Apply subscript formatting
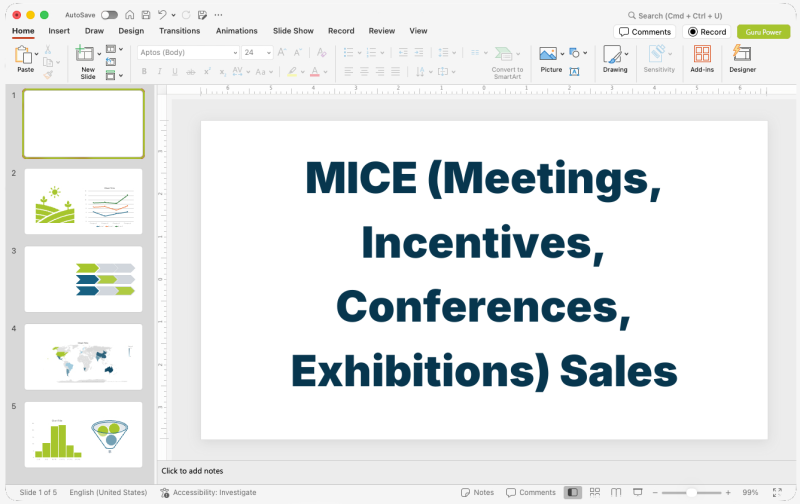The width and height of the screenshot is (800, 504). [222, 72]
